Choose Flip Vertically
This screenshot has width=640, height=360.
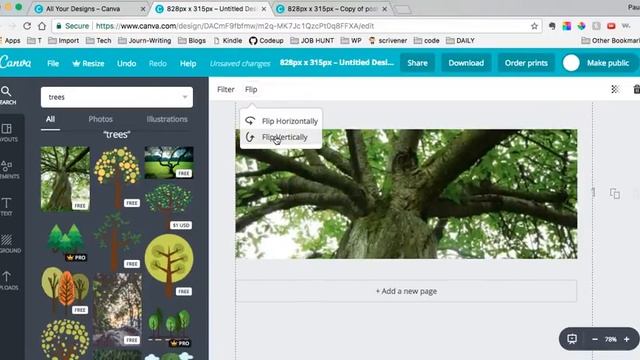[x=281, y=137]
